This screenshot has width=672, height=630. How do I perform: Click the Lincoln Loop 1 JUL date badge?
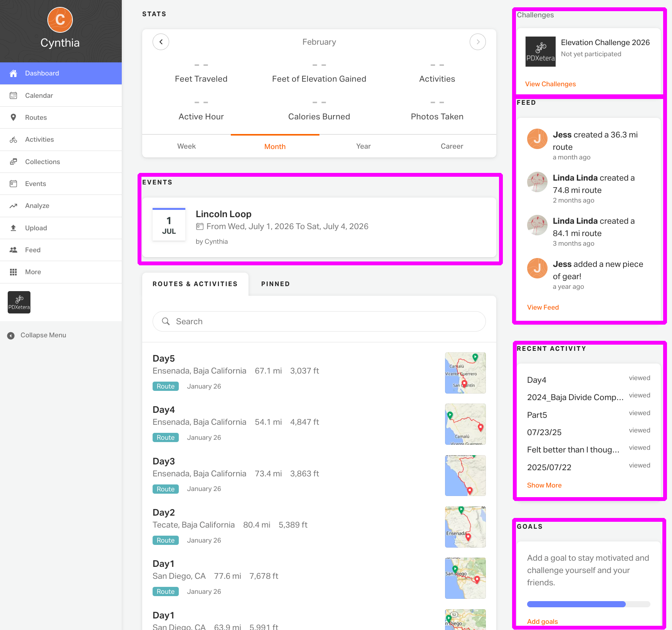pos(169,225)
